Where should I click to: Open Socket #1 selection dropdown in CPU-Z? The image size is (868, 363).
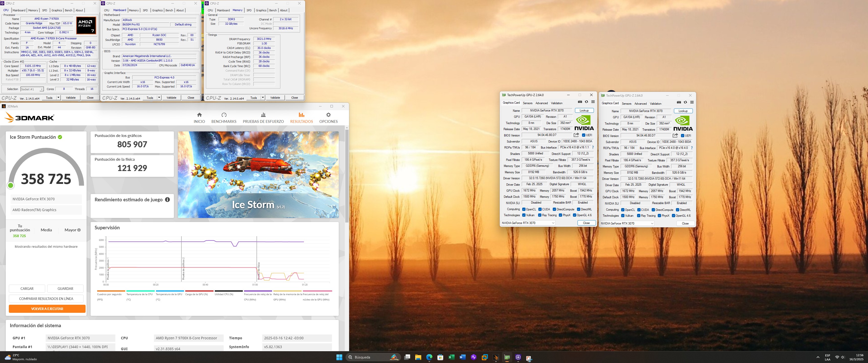click(32, 89)
